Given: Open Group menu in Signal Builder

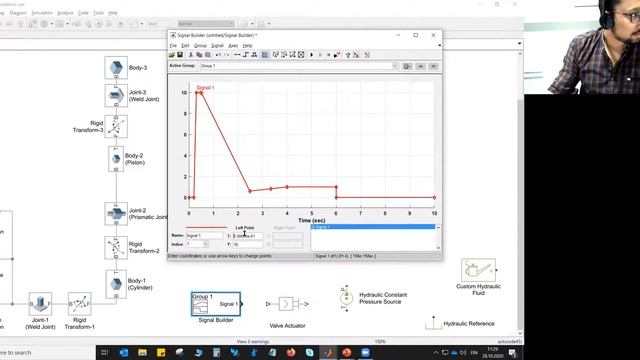Looking at the screenshot, I should pos(200,45).
